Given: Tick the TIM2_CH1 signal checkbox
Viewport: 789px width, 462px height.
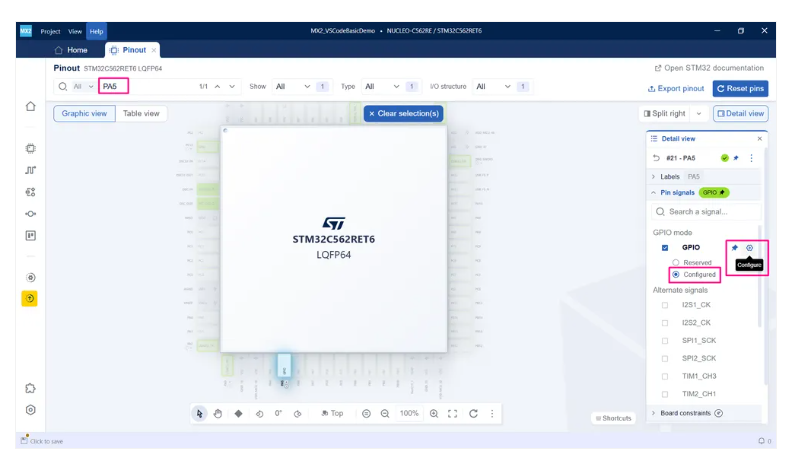Looking at the screenshot, I should coord(665,394).
